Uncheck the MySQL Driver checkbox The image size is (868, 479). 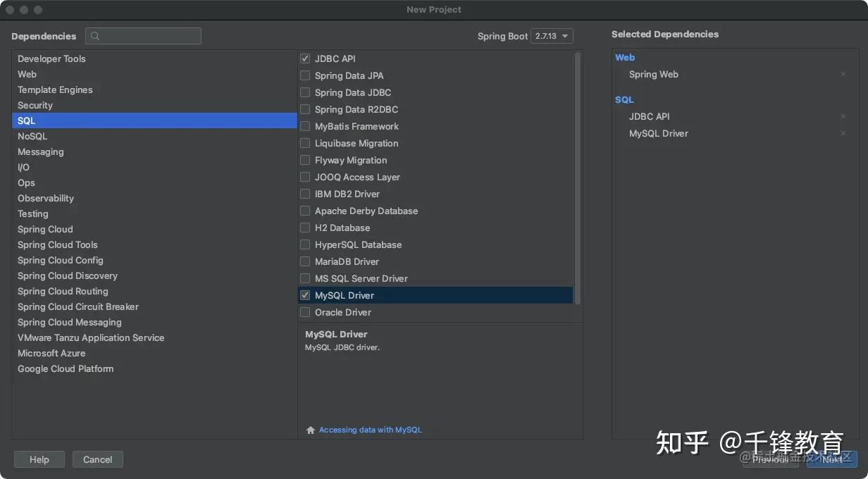tap(305, 296)
